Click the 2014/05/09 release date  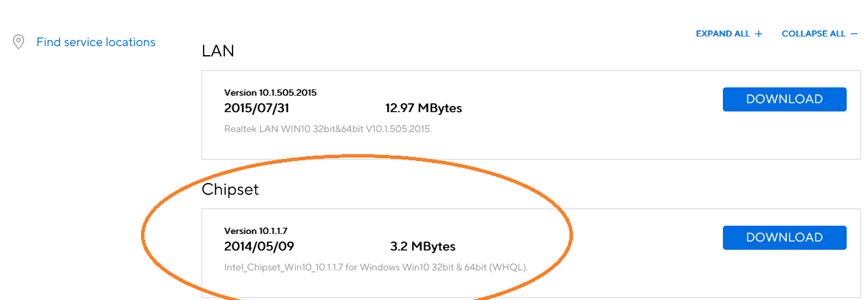[259, 246]
